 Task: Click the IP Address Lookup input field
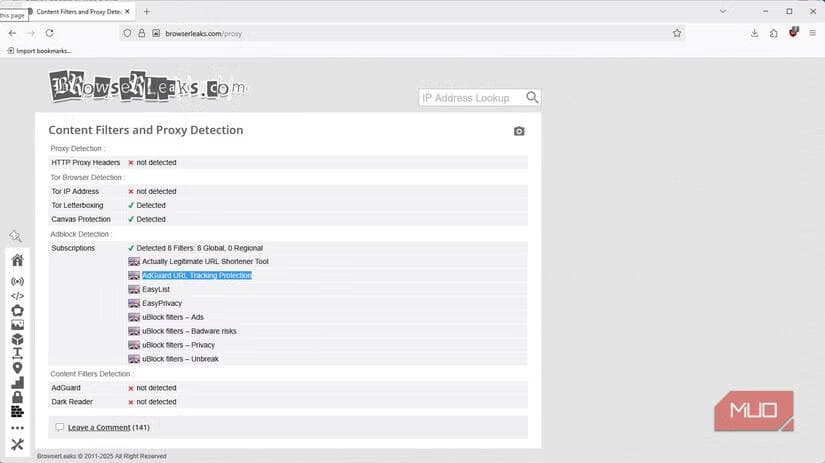[468, 98]
